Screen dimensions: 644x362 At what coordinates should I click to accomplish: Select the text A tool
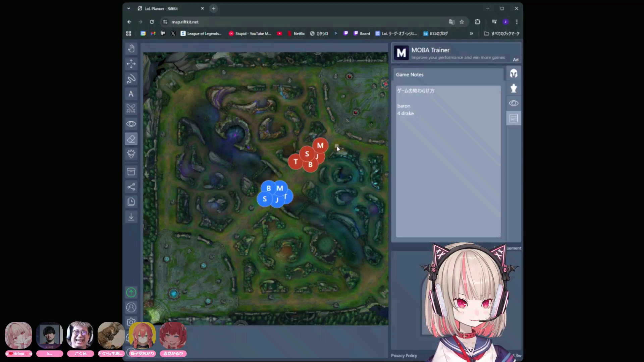pyautogui.click(x=131, y=94)
